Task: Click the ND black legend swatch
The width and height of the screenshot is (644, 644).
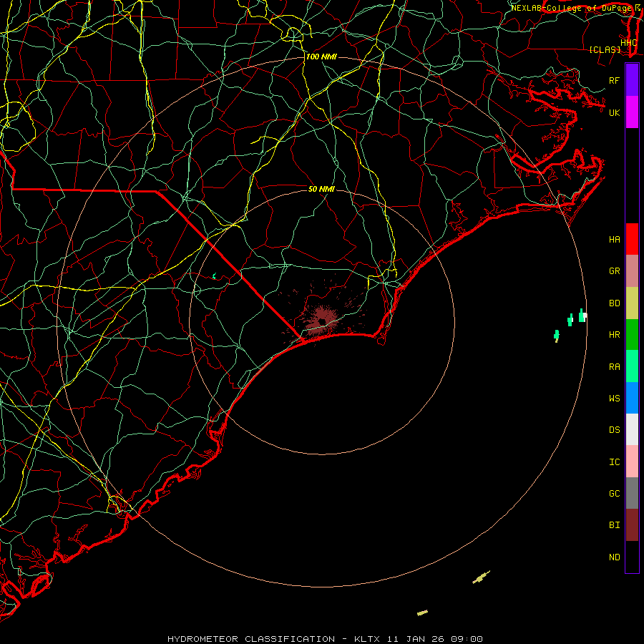Action: pos(632,557)
